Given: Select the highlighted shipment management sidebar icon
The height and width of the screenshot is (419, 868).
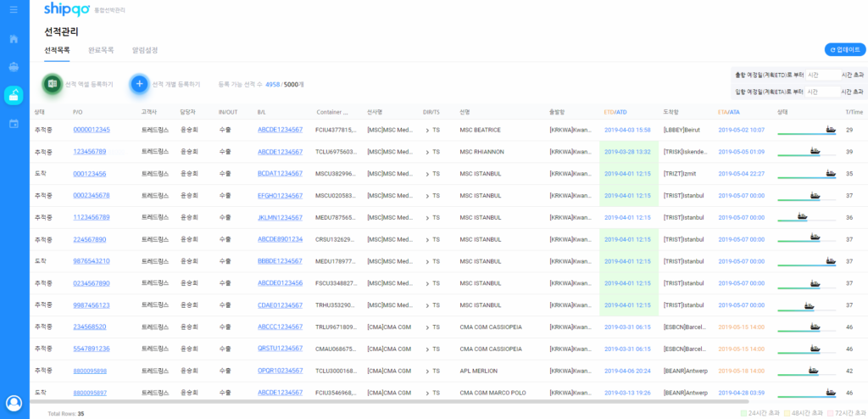Looking at the screenshot, I should click(x=14, y=95).
